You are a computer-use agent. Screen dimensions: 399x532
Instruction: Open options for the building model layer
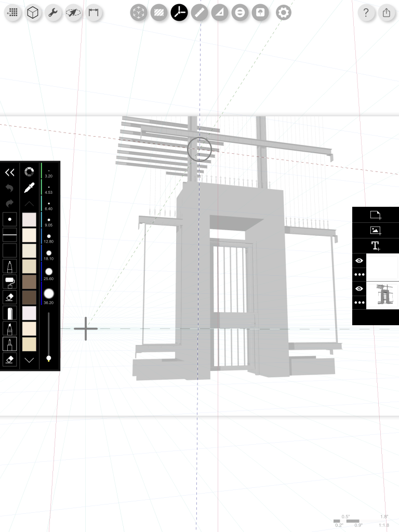359,302
